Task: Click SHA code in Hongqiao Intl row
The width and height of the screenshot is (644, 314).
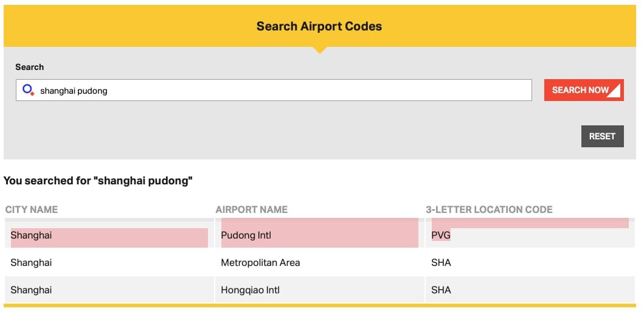Action: pyautogui.click(x=441, y=290)
